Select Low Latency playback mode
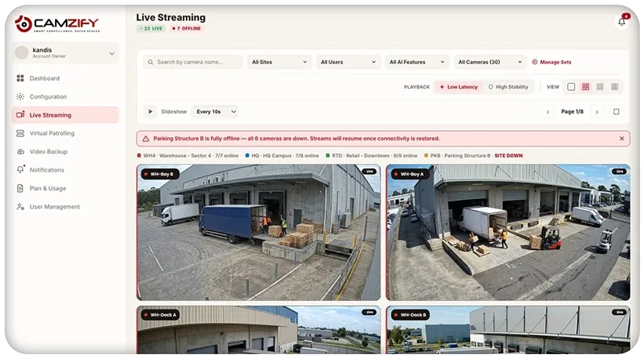Screen dimensions: 644x362 tap(458, 87)
